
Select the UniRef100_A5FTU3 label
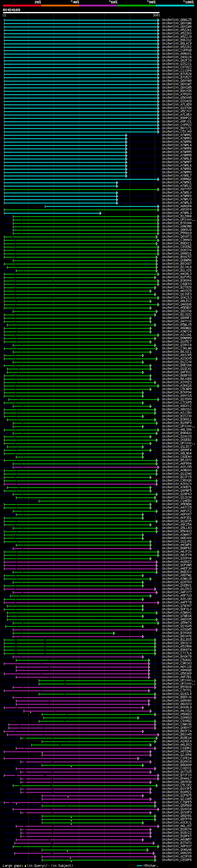(x=177, y=595)
